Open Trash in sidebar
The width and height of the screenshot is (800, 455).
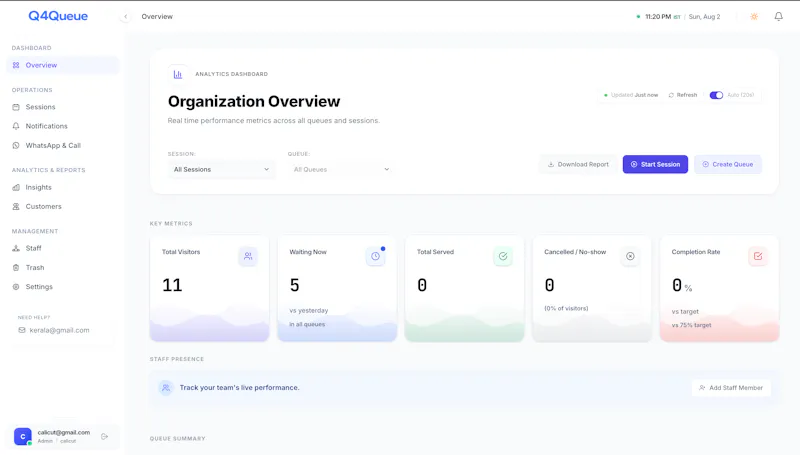pyautogui.click(x=63, y=267)
